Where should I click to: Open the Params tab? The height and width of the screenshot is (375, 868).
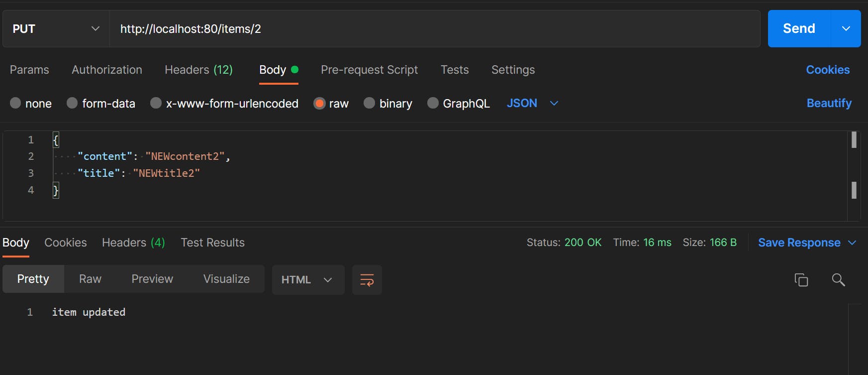[x=29, y=70]
